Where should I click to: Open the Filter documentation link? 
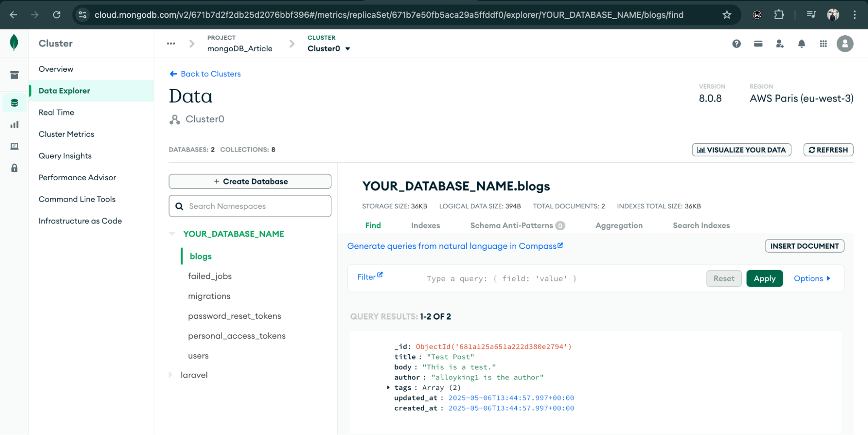click(370, 277)
